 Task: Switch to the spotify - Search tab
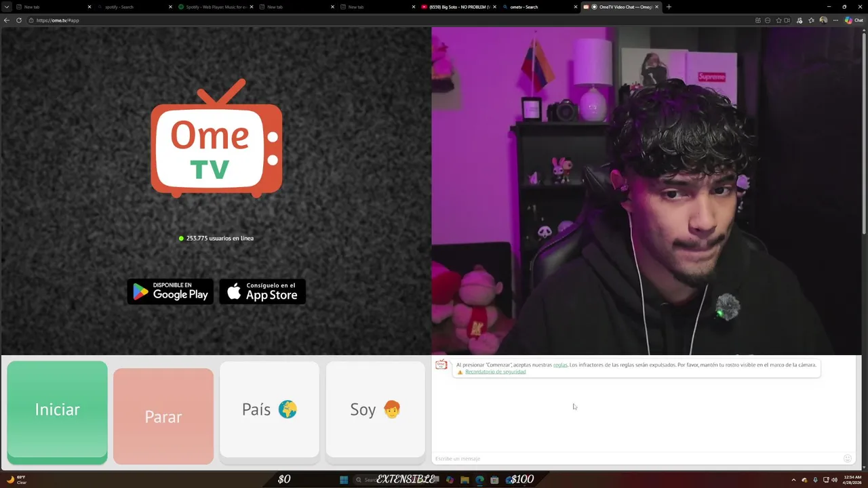coord(134,7)
